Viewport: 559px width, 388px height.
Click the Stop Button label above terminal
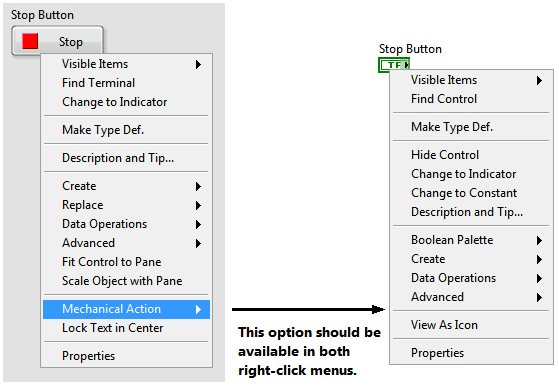click(410, 49)
